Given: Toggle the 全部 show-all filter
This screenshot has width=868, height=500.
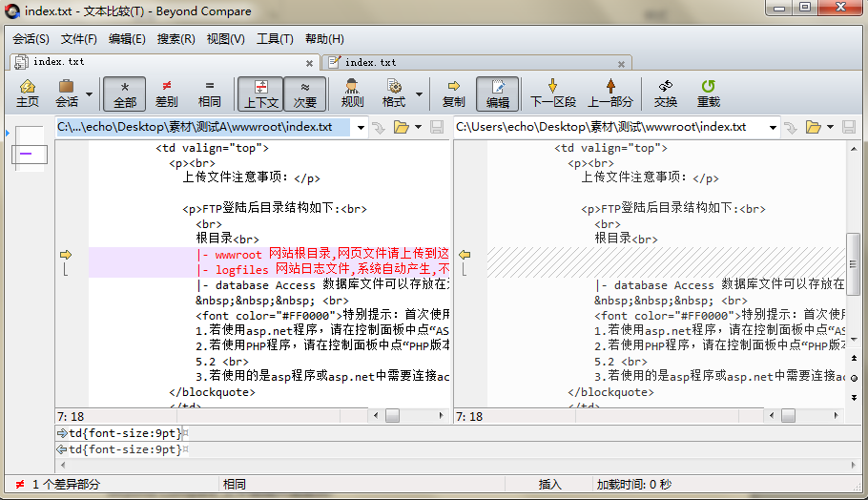Looking at the screenshot, I should tap(125, 94).
